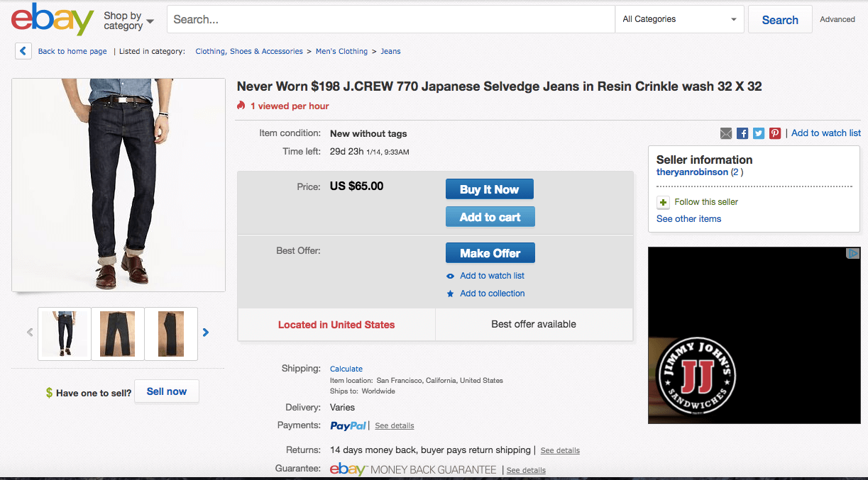This screenshot has height=480, width=868.
Task: Click the Search button
Action: pos(779,19)
